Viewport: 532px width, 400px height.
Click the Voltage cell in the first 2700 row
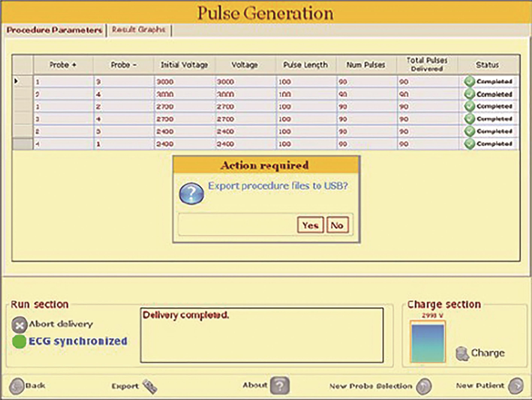click(x=245, y=107)
